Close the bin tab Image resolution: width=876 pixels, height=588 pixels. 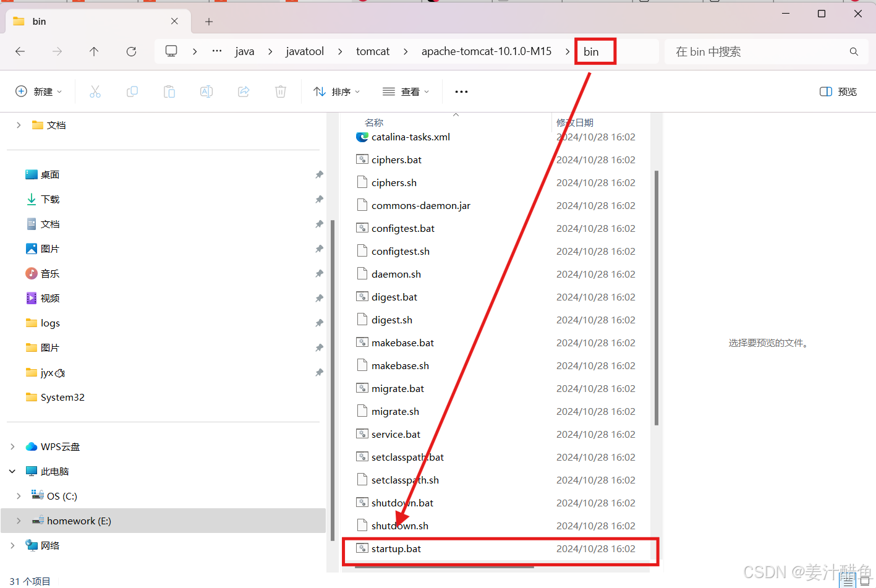click(174, 21)
